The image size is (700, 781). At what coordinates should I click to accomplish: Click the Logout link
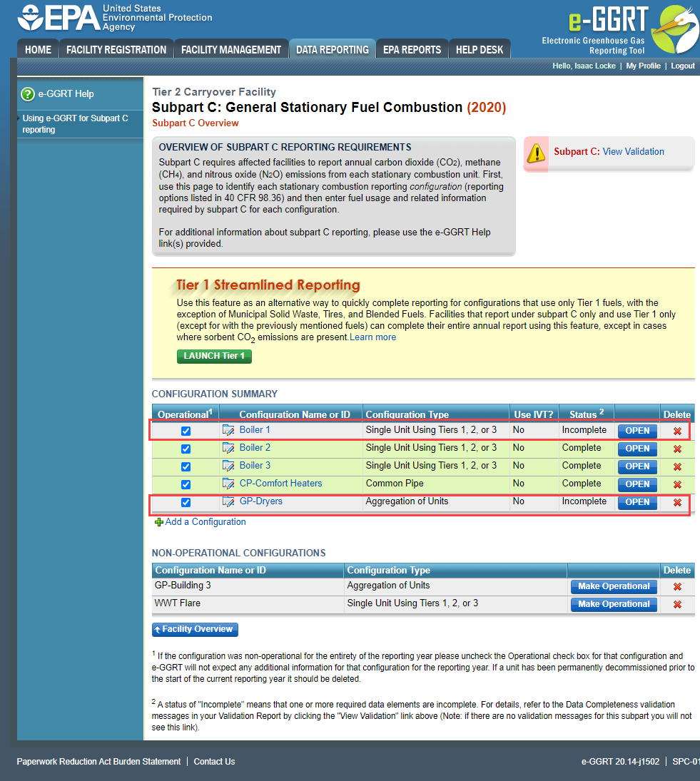point(683,66)
